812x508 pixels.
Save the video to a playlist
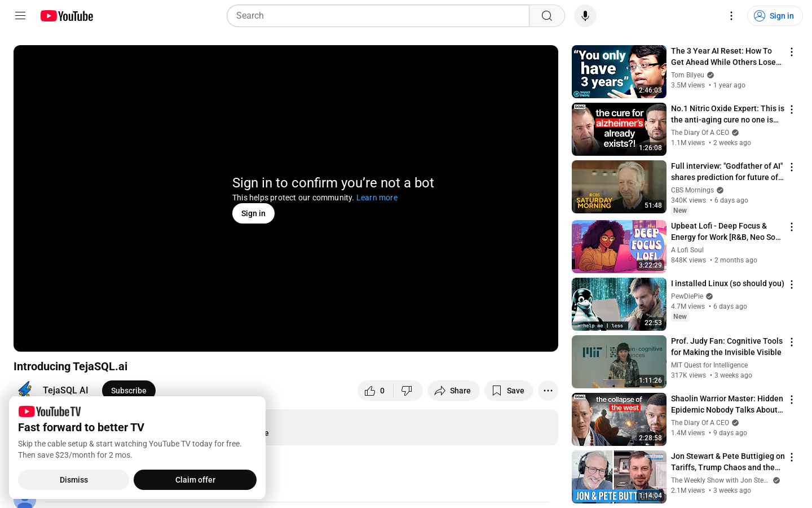click(x=509, y=391)
